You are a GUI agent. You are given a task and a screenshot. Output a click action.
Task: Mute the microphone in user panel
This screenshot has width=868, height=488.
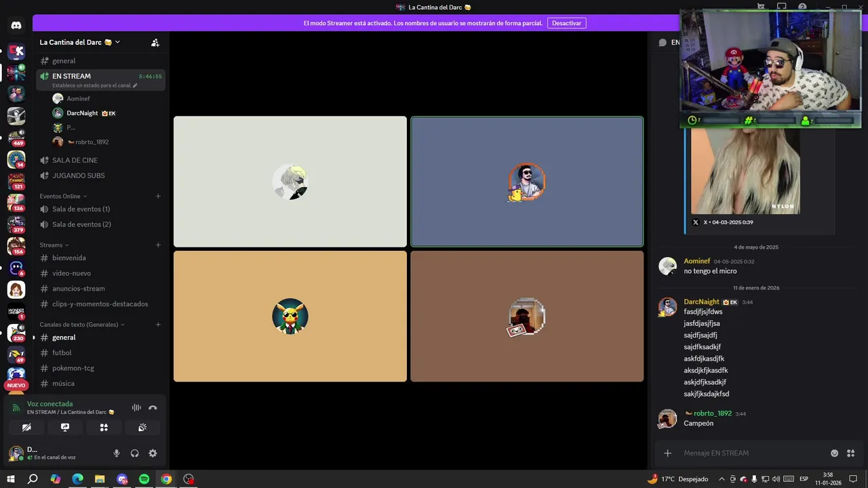pyautogui.click(x=117, y=453)
